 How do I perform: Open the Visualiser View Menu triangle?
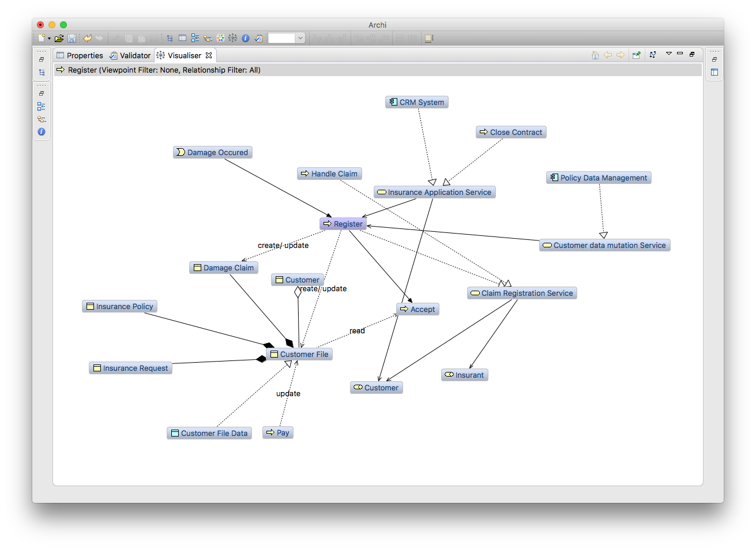coord(669,54)
